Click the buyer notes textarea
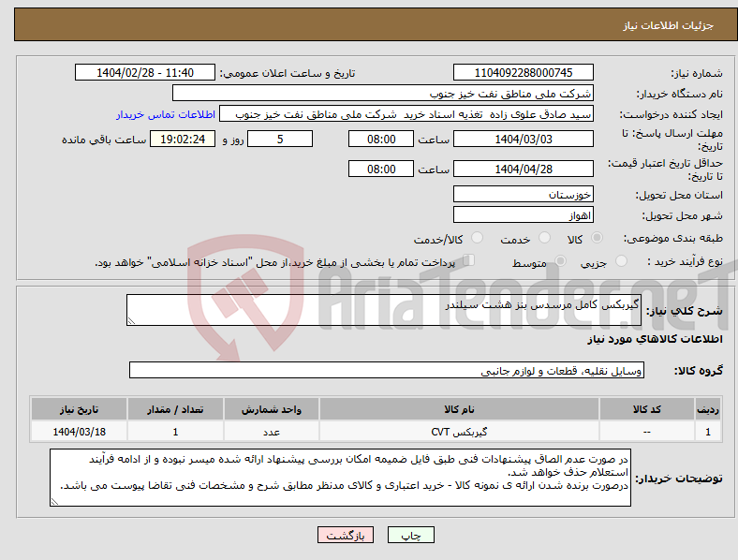738x560 pixels. click(340, 478)
